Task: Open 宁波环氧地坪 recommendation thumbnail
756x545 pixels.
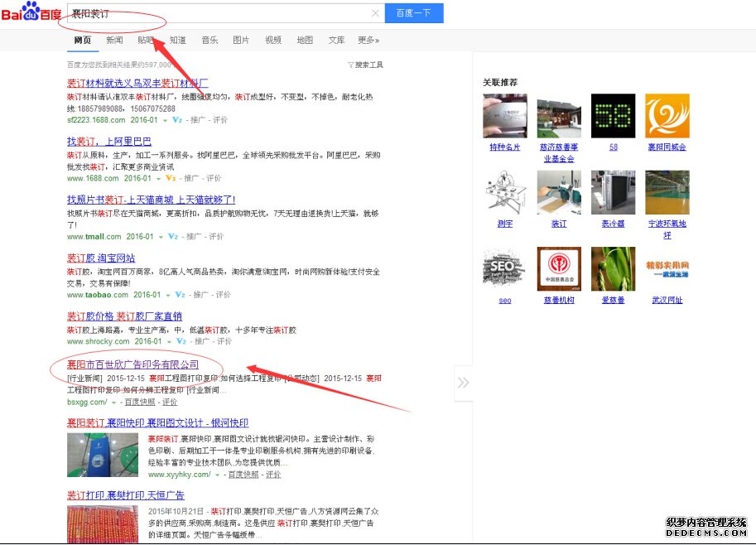Action: click(667, 192)
